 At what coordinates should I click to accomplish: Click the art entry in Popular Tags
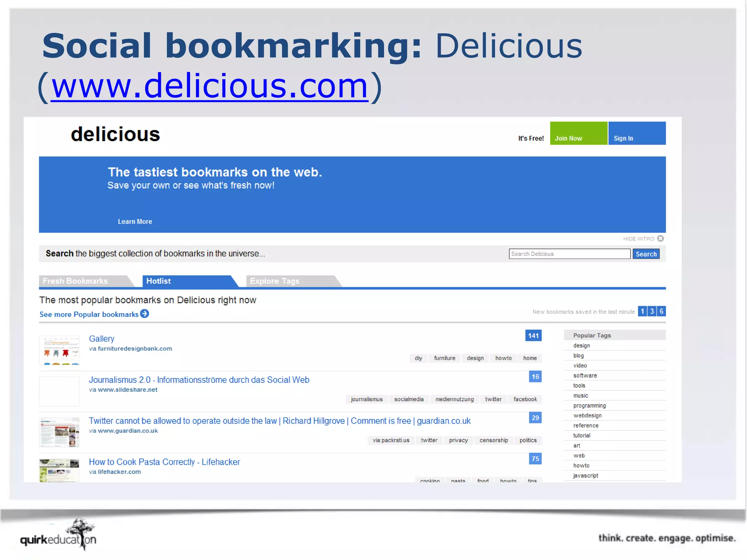click(615, 446)
